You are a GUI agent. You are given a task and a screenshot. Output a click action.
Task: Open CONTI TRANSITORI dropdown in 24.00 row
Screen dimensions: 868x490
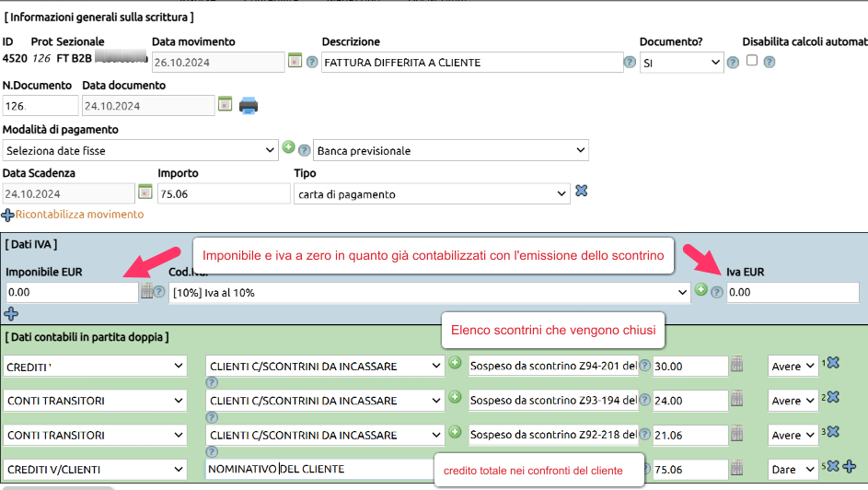(95, 401)
